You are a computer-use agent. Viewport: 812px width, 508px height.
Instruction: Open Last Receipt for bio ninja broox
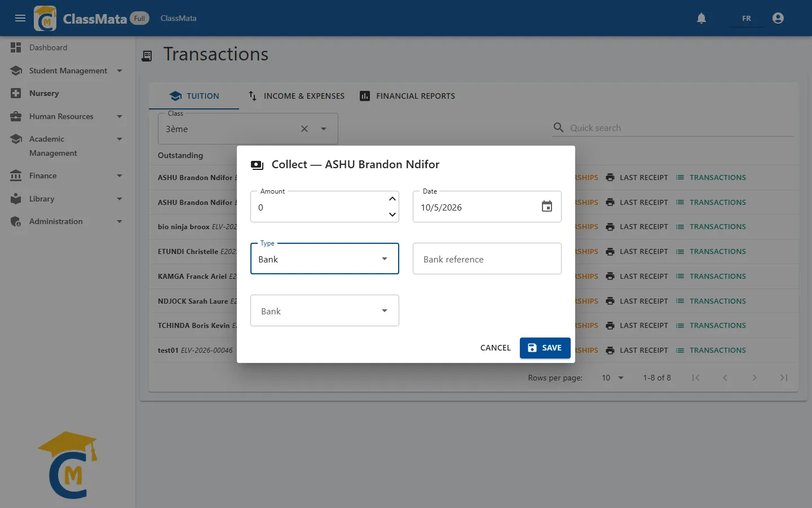(637, 227)
